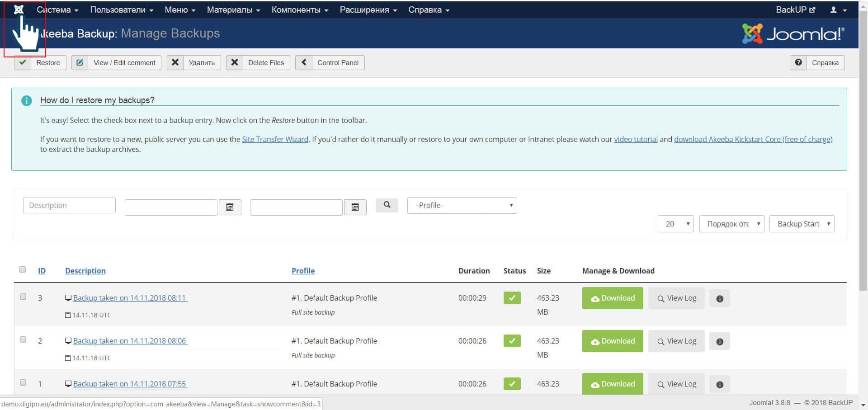The width and height of the screenshot is (868, 410).
Task: Open the first date calendar picker icon
Action: [x=230, y=207]
